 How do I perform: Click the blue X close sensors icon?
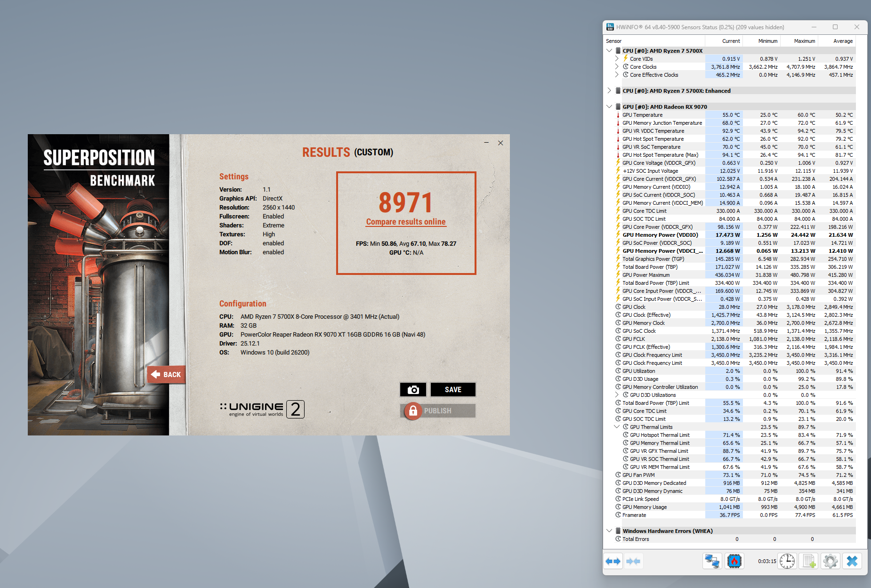(x=852, y=561)
